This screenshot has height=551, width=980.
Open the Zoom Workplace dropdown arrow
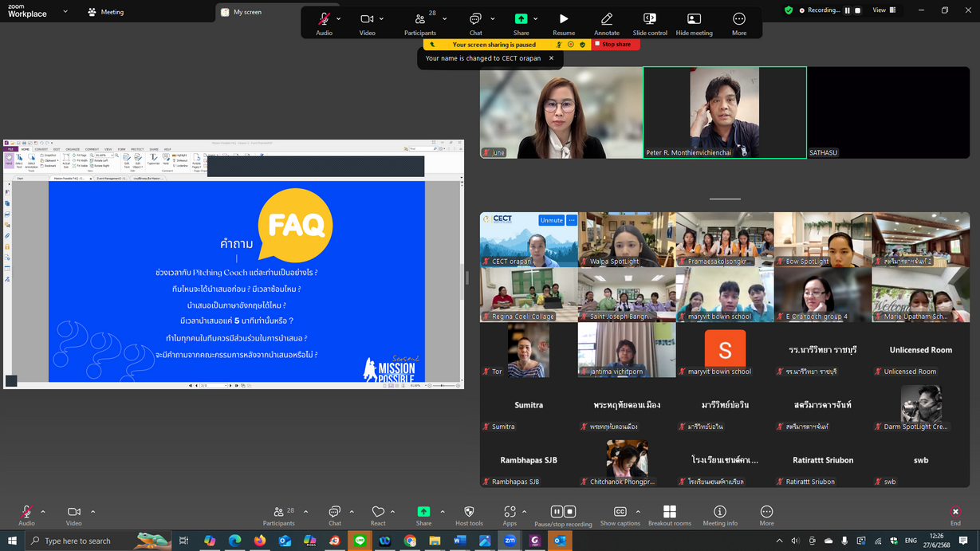(x=65, y=12)
